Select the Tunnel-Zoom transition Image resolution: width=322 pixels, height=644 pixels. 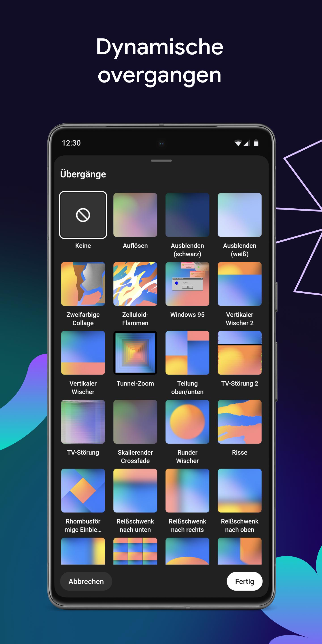[135, 352]
